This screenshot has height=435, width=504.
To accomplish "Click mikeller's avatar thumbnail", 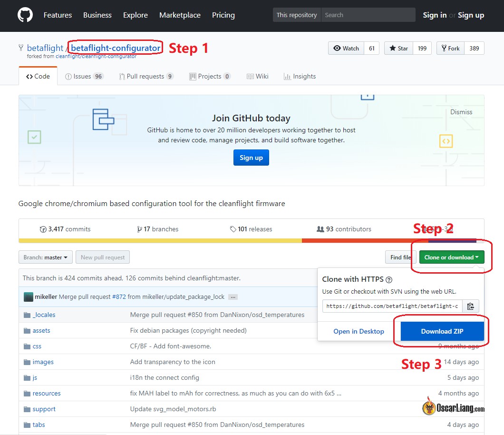I will point(28,297).
